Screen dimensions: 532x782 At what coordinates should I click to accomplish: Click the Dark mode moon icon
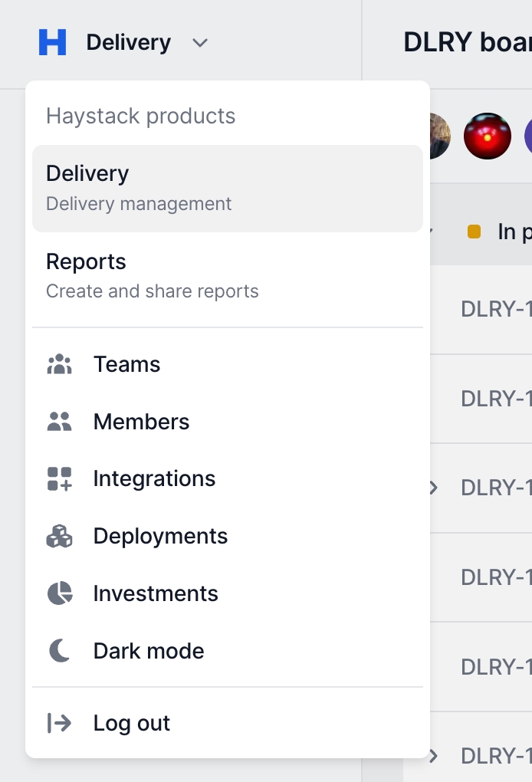(59, 651)
